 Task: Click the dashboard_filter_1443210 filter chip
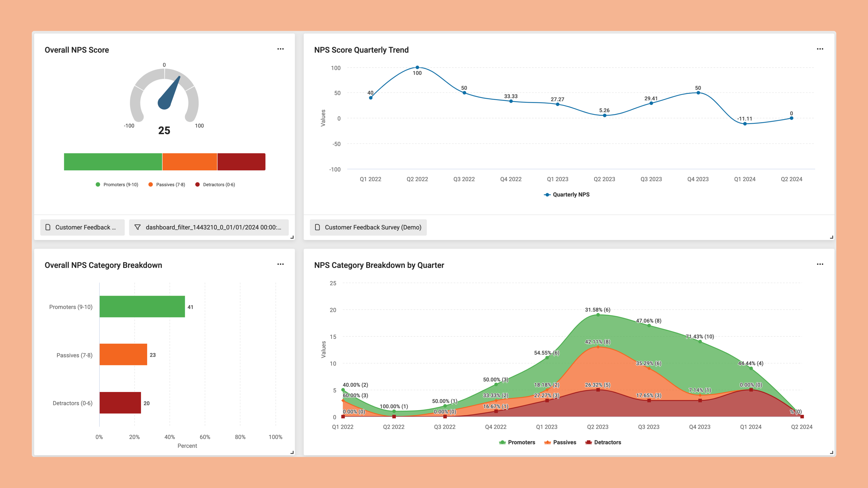click(209, 227)
